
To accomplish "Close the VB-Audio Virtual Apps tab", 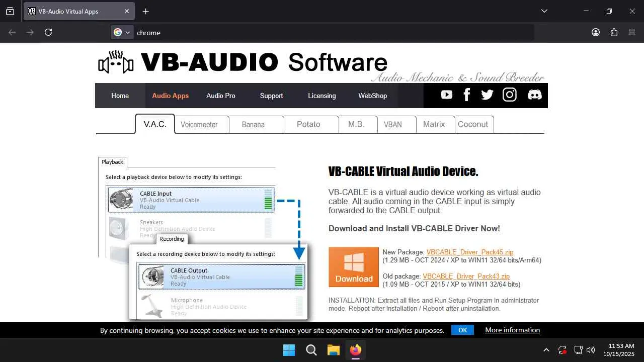I will coord(127,11).
